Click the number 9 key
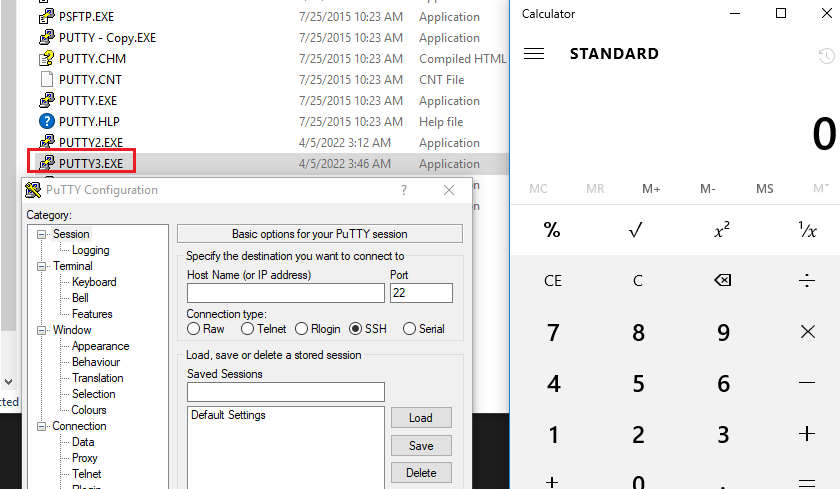 coord(723,332)
